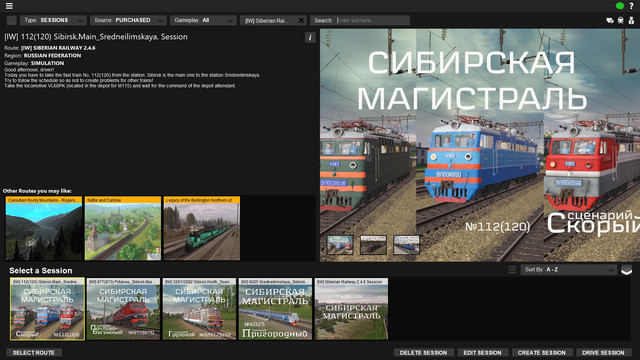Show the second preview screenshot thumbnail
640x360 pixels.
373,245
